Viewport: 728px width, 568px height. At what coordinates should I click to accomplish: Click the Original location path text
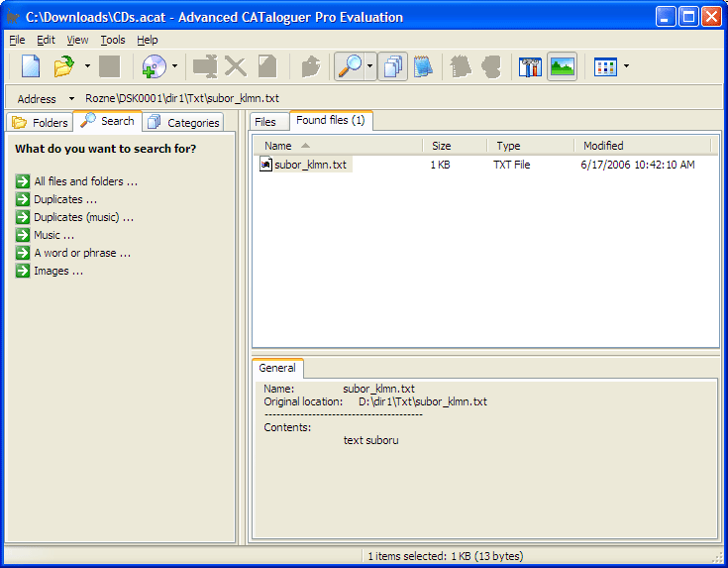point(423,401)
